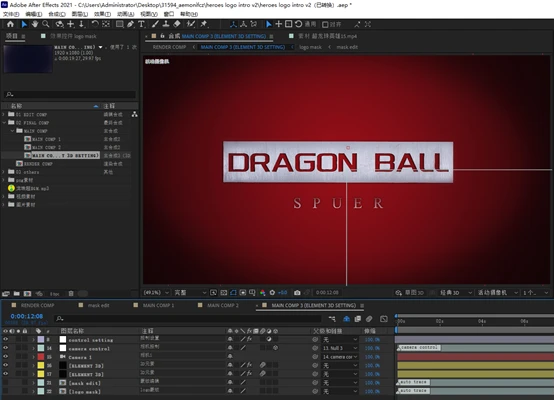Image resolution: width=555 pixels, height=401 pixels.
Task: Open parent dropdown of Camera 1 layer
Action: coord(340,357)
